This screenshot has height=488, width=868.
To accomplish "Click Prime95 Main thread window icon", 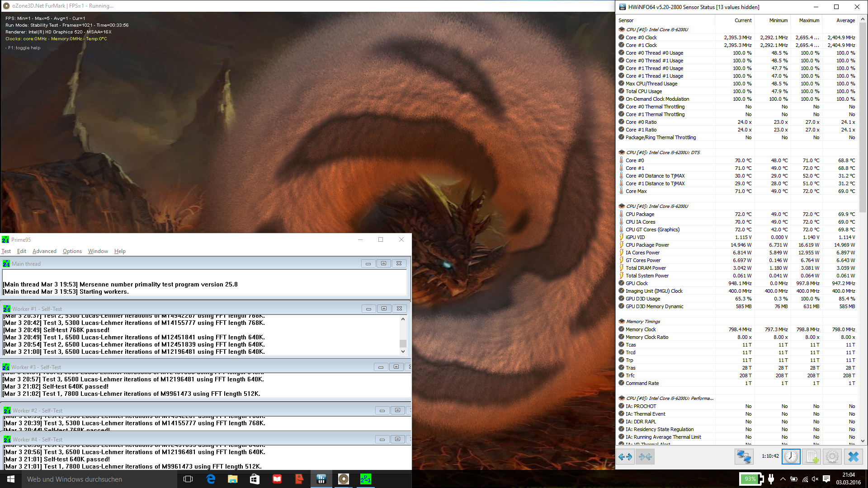I will (6, 263).
